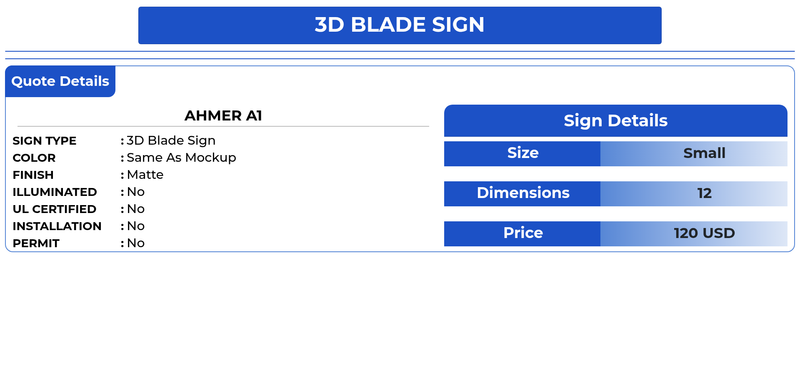Click the Size label cell
The width and height of the screenshot is (800, 371).
[522, 154]
